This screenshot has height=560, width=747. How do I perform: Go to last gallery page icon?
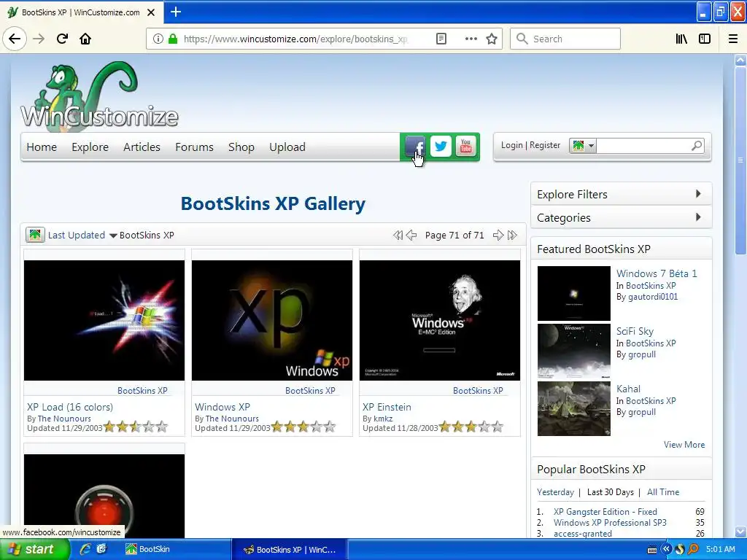tap(512, 236)
